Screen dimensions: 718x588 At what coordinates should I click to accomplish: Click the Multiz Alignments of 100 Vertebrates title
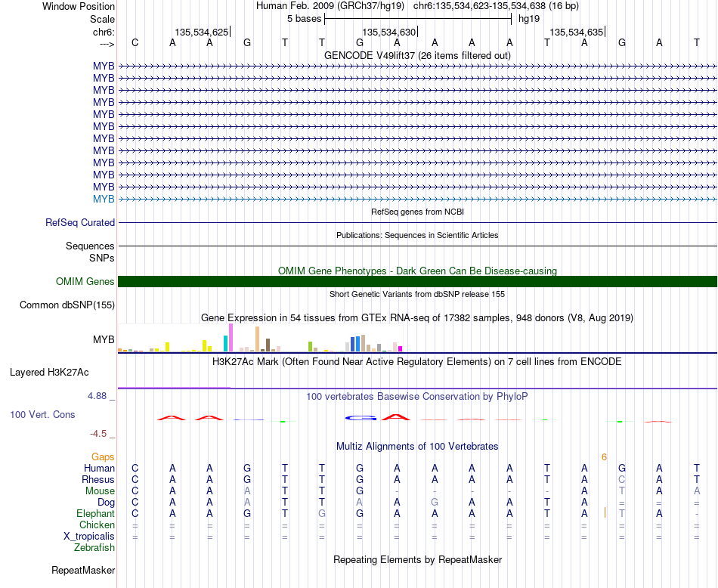click(x=417, y=446)
